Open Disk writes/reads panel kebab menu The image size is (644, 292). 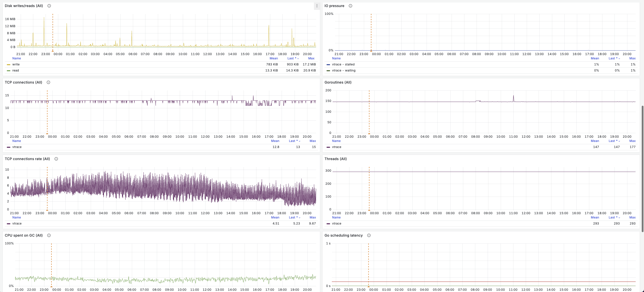(317, 6)
